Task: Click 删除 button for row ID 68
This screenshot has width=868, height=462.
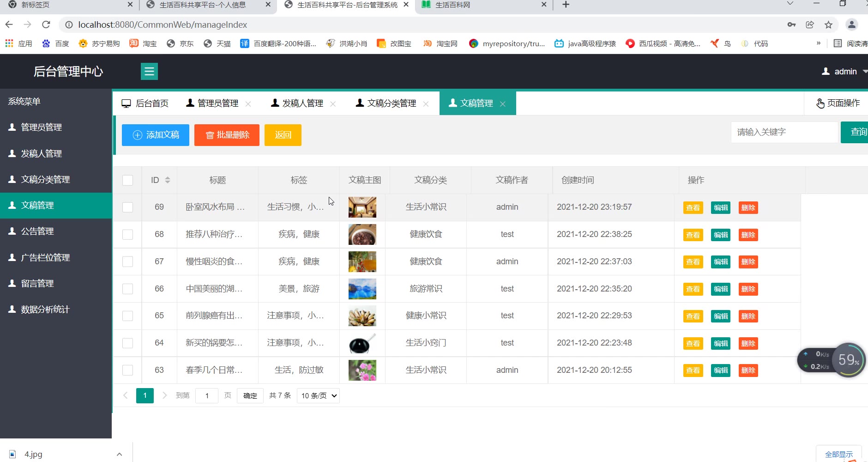Action: point(748,235)
